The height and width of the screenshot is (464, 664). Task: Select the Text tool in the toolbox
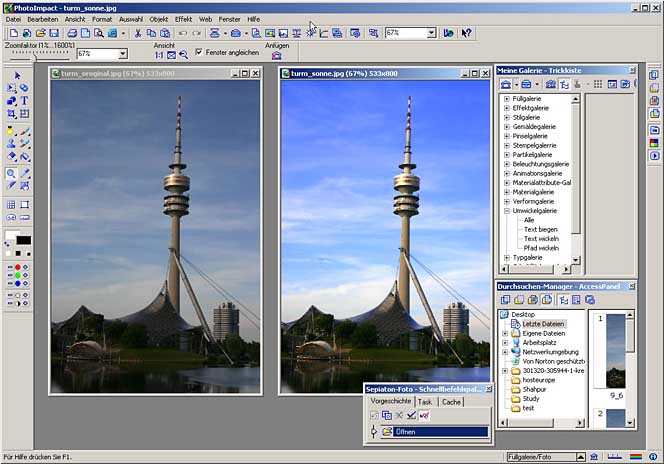[x=24, y=101]
